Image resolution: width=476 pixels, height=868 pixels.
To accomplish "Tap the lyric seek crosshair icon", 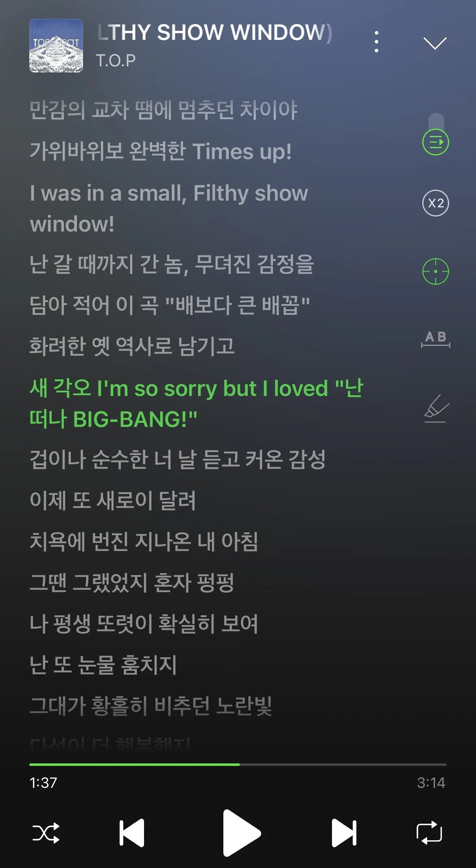I will 435,271.
